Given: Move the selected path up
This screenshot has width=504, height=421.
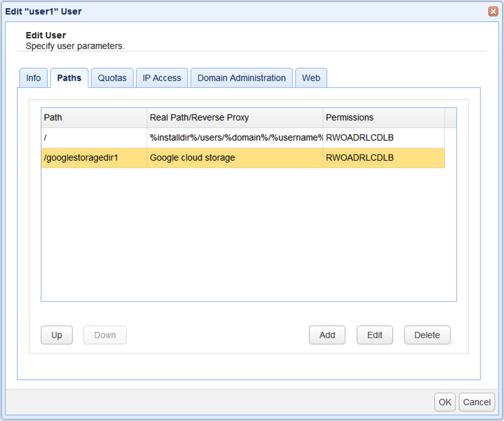Looking at the screenshot, I should (56, 334).
